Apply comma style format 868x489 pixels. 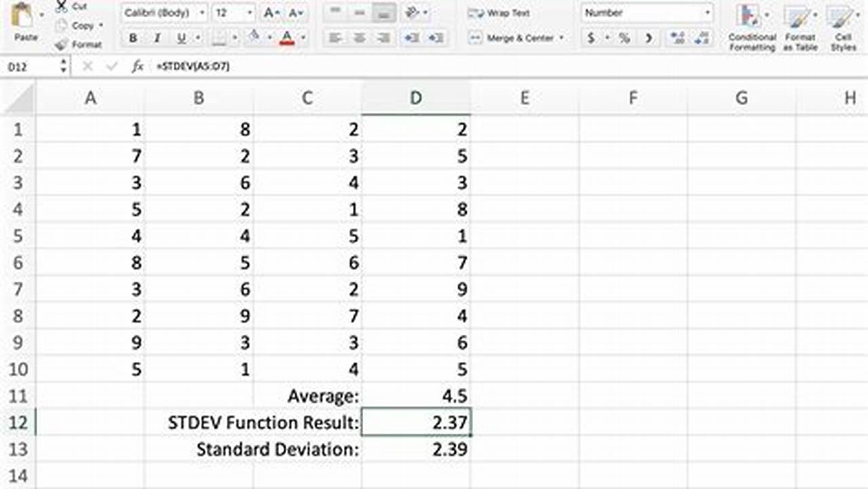coord(649,38)
